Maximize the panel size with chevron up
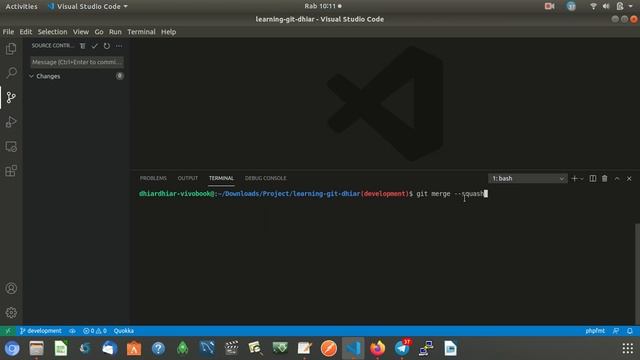 pos(617,179)
